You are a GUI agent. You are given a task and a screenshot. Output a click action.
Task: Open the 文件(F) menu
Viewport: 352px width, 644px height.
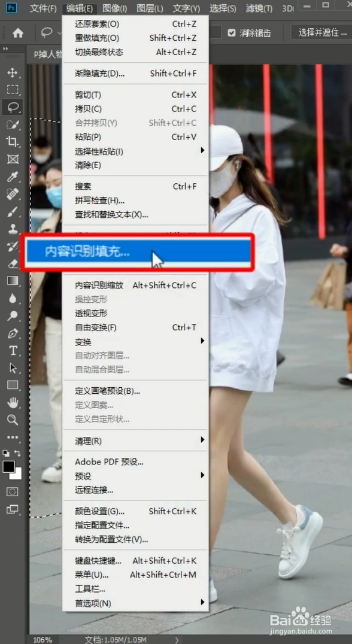click(x=43, y=8)
